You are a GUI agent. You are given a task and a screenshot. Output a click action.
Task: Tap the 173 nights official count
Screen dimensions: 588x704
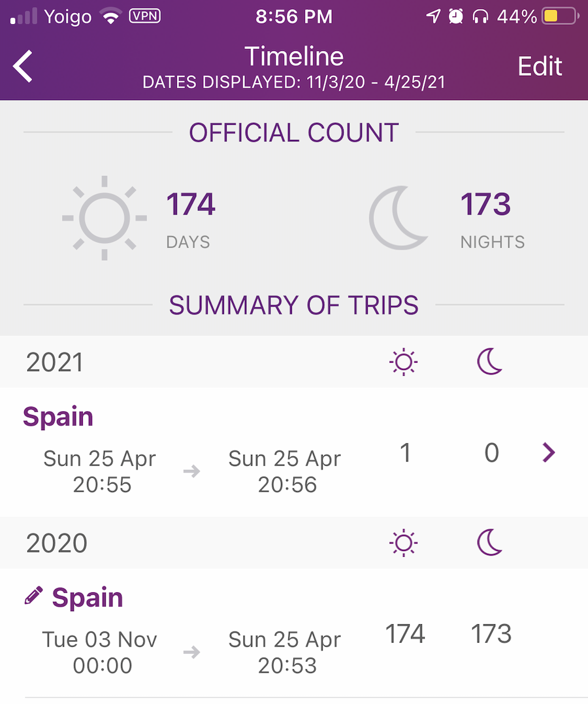pos(485,205)
